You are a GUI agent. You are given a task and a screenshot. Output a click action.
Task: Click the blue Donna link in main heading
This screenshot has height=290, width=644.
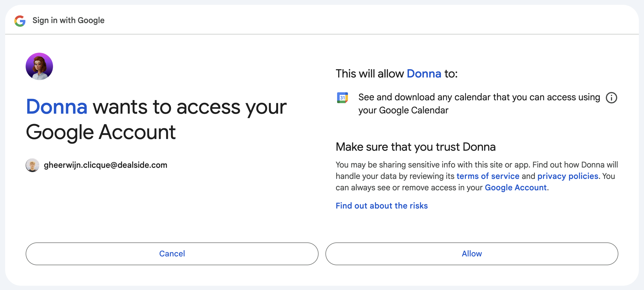[57, 107]
